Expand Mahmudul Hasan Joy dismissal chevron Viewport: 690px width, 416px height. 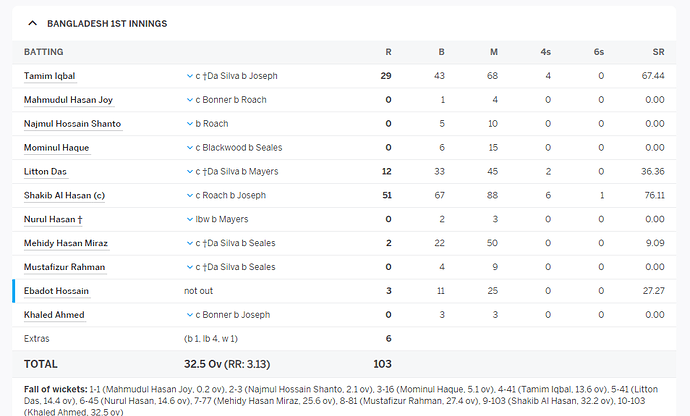pyautogui.click(x=189, y=100)
